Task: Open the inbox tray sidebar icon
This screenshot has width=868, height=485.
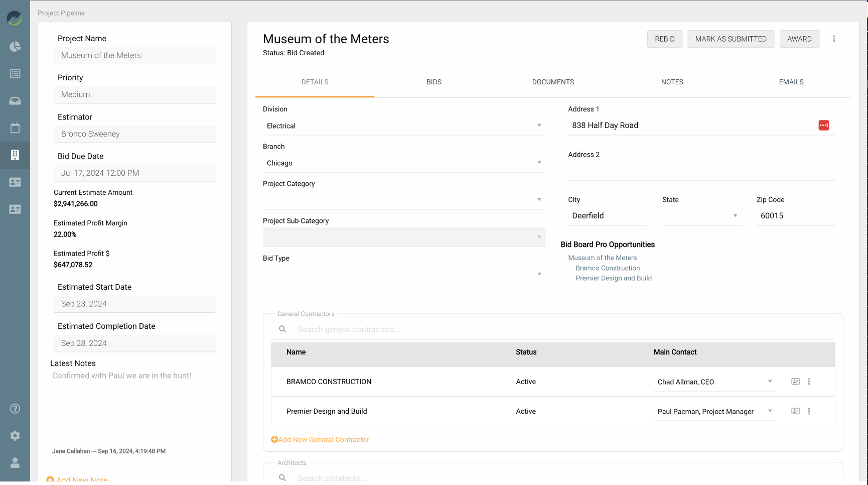Action: pyautogui.click(x=15, y=101)
